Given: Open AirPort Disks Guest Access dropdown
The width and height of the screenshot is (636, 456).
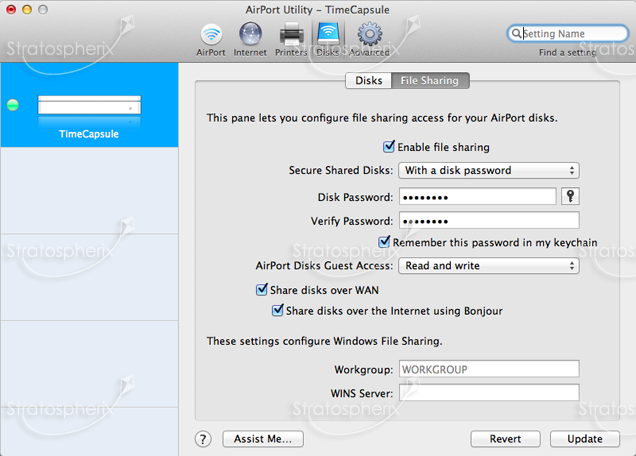Looking at the screenshot, I should point(489,266).
